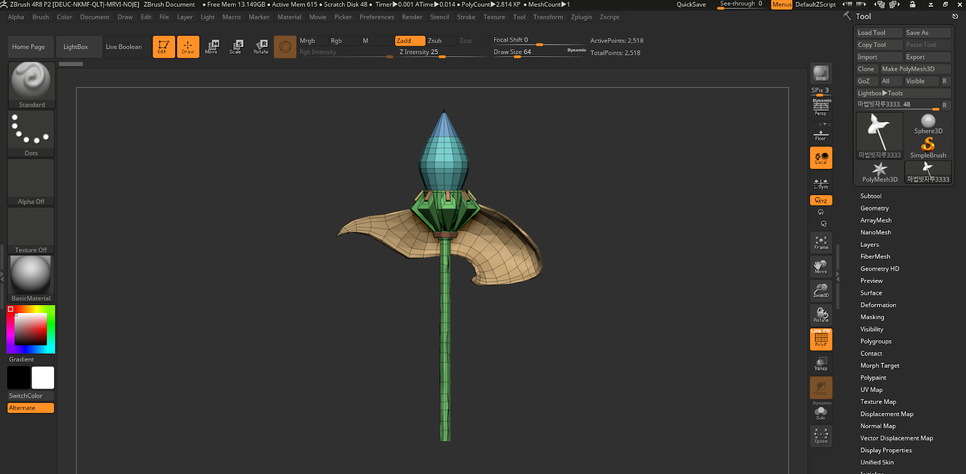The image size is (966, 474).
Task: Select the Move transform icon
Action: (212, 47)
